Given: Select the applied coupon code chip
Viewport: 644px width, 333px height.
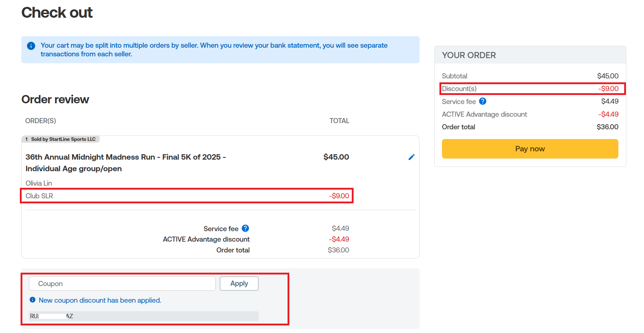Looking at the screenshot, I should point(143,316).
